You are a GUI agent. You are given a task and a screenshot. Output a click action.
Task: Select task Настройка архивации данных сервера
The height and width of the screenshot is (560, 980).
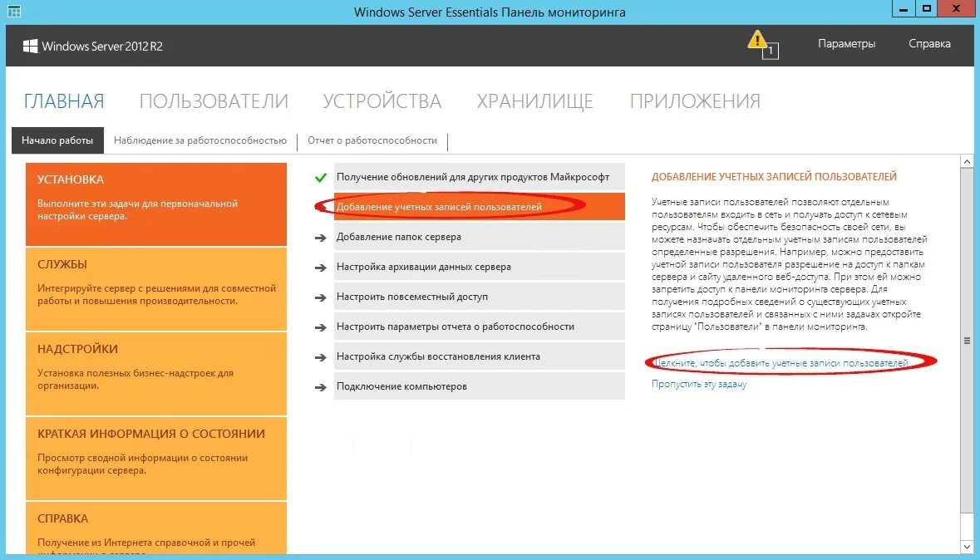(x=480, y=267)
